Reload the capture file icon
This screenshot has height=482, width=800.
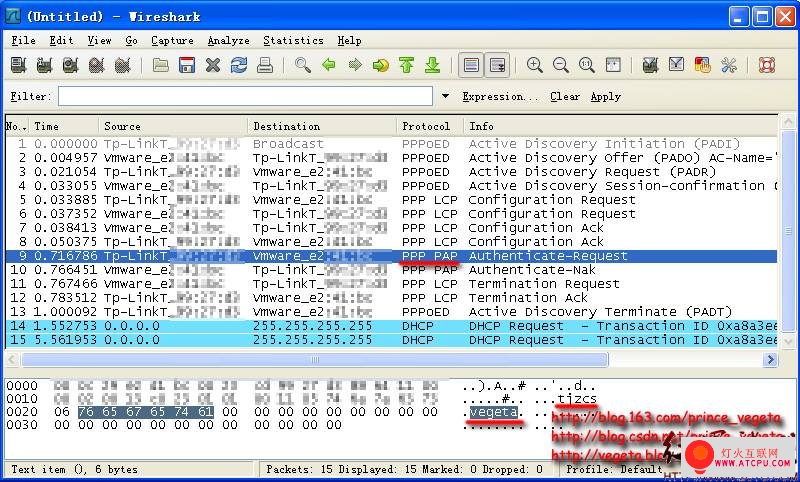click(x=239, y=65)
